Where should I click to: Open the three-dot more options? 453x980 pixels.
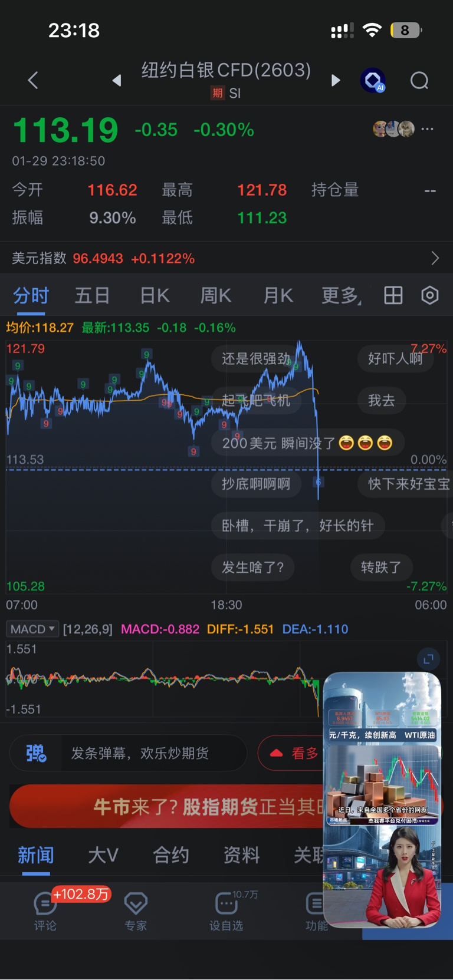[x=428, y=128]
